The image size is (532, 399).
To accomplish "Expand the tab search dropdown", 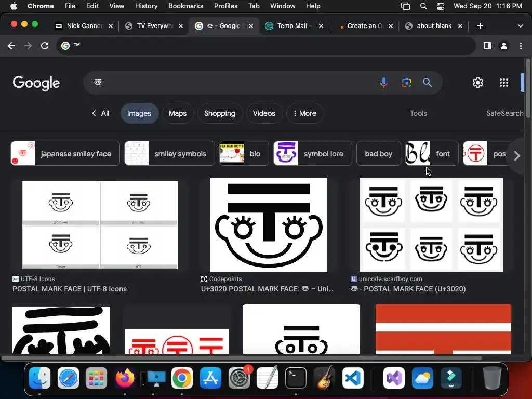I will pos(520,26).
